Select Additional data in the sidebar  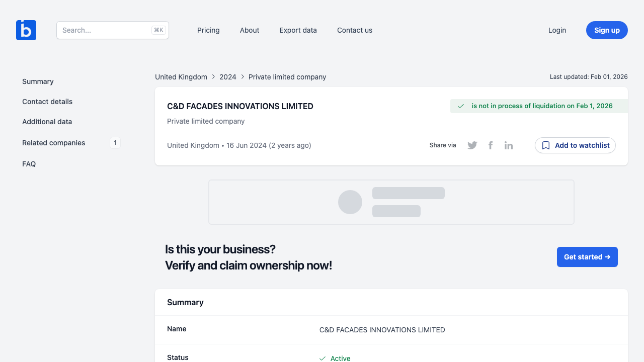pos(47,122)
